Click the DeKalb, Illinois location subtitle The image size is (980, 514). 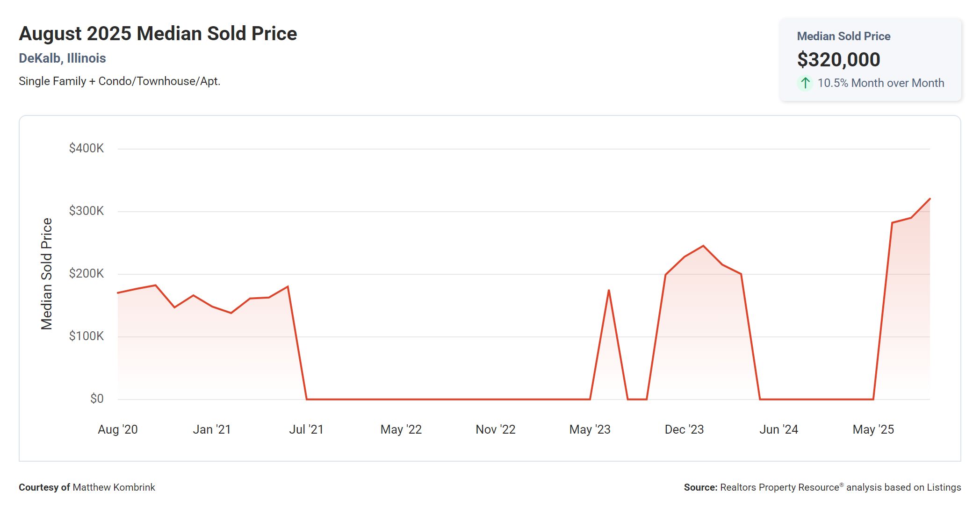pyautogui.click(x=62, y=58)
